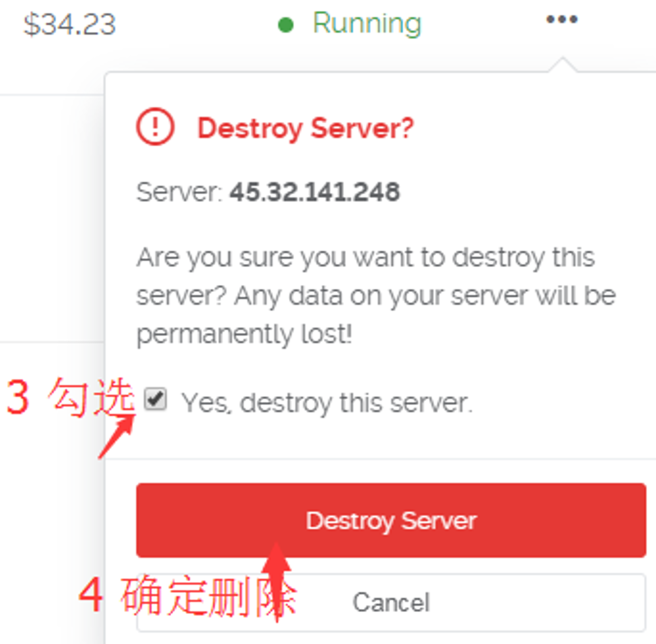Click the red exclamation warning icon
The height and width of the screenshot is (644, 656).
pyautogui.click(x=155, y=127)
